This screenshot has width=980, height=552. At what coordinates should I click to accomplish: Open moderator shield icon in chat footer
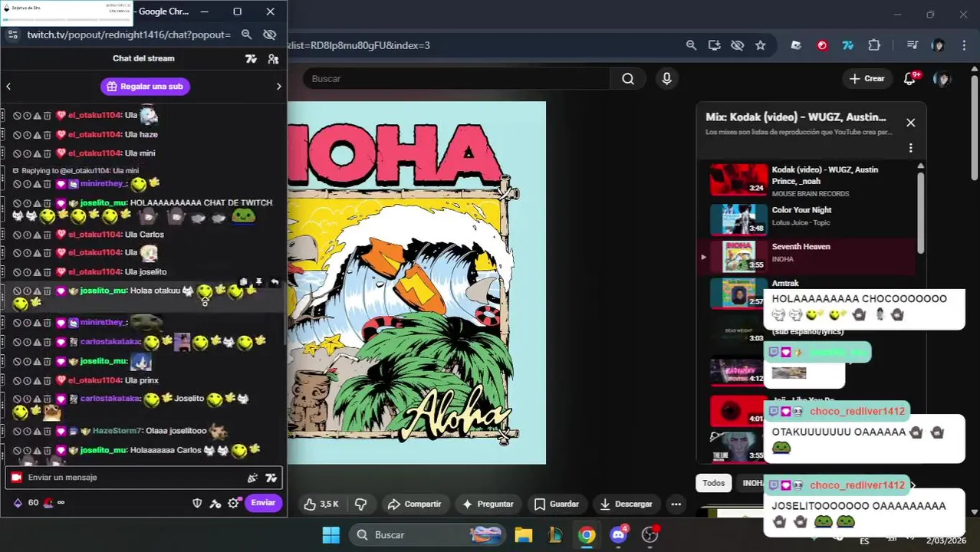[197, 503]
